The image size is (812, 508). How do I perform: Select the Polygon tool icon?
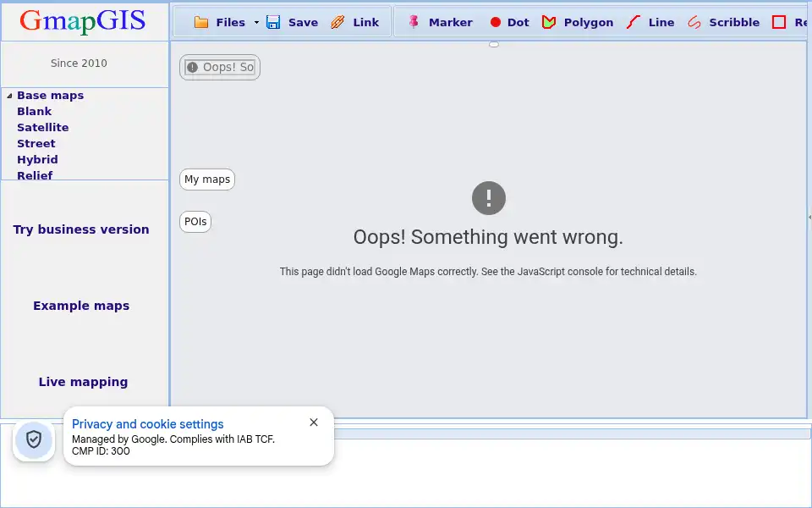pos(549,22)
